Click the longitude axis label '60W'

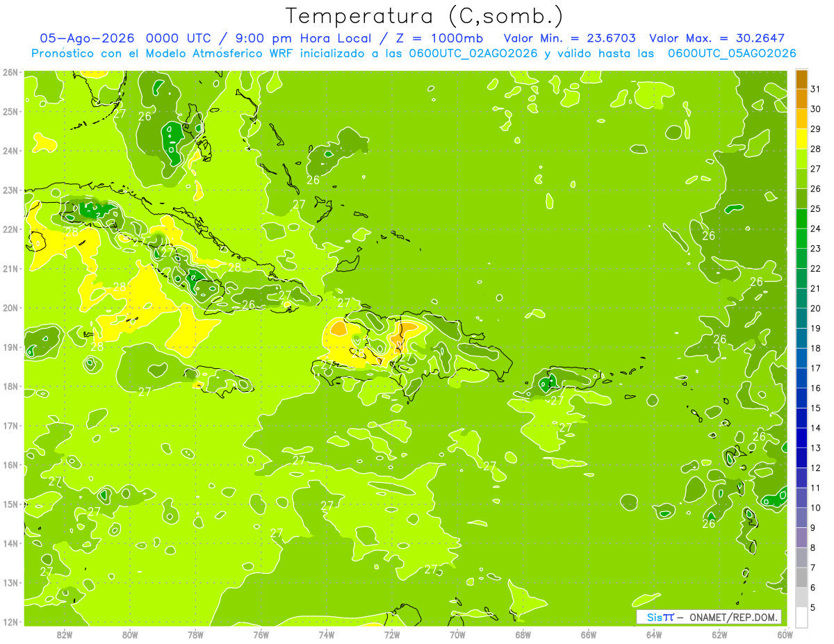pyautogui.click(x=785, y=635)
